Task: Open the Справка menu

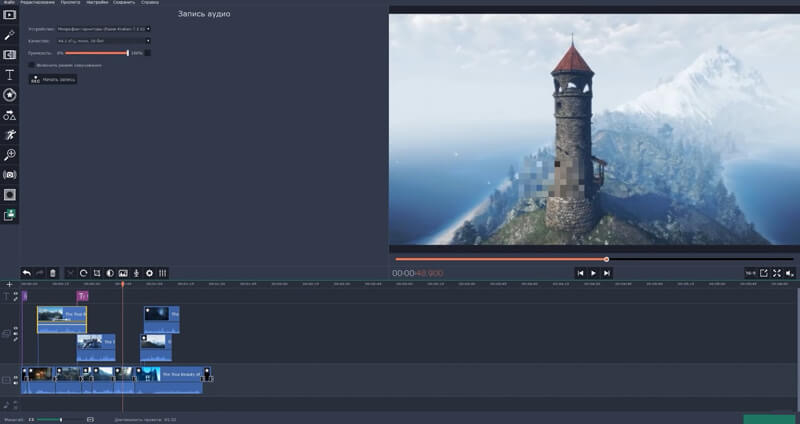Action: (149, 3)
